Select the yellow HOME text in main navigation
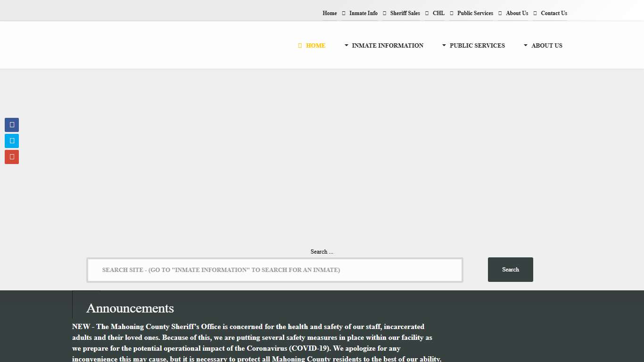Viewport: 644px width, 362px height. 315,46
